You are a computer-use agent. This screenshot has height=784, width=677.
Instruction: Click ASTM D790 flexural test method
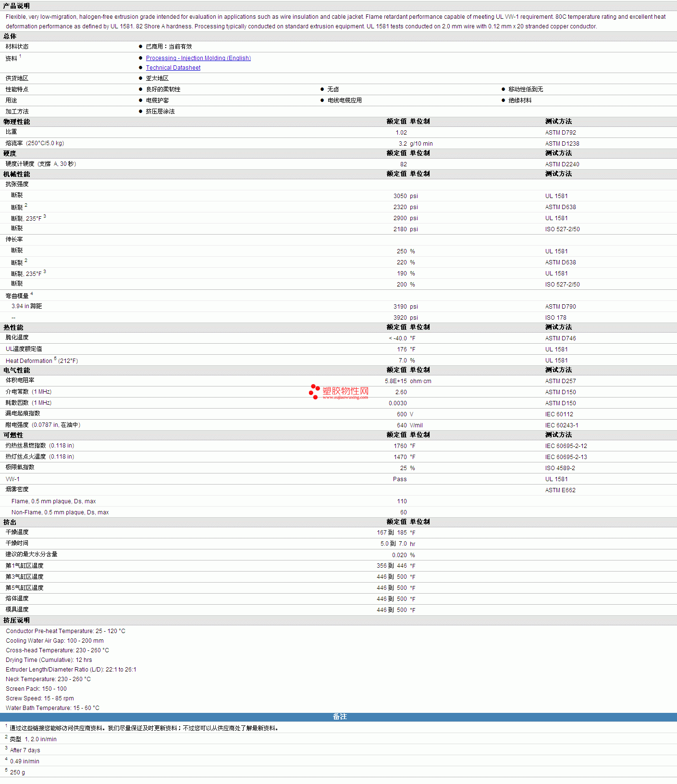point(560,307)
